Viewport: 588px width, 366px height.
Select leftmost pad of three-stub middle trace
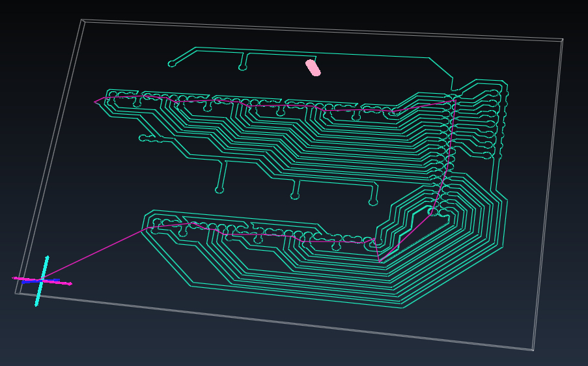pyautogui.click(x=219, y=190)
